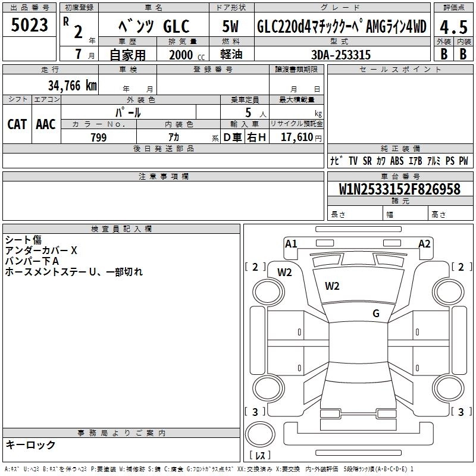
Task: Click the note ホースメントステー U、一部切れ
Action: 74,272
